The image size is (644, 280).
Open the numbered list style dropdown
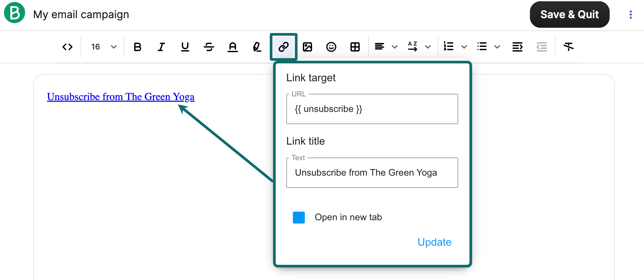click(x=464, y=47)
